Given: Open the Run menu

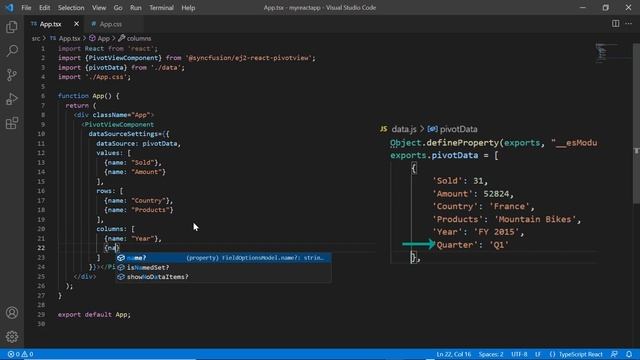Looking at the screenshot, I should coord(136,8).
